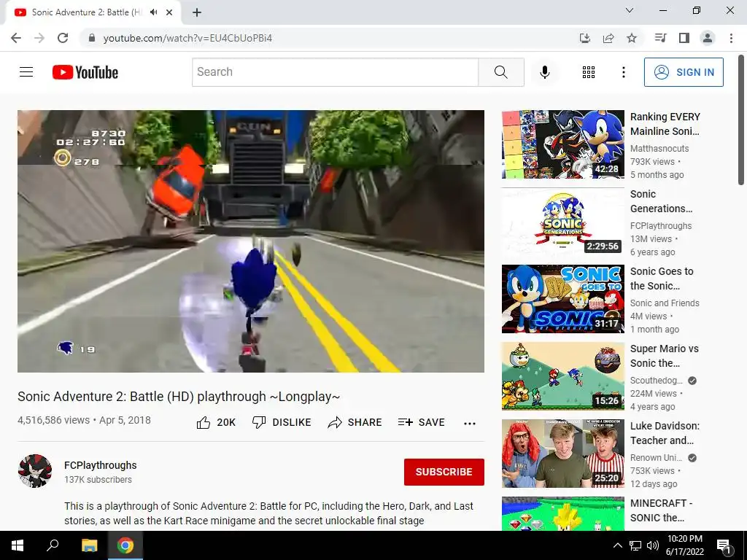Click Ranking EVERY Mainline Soni… title

[x=665, y=124]
